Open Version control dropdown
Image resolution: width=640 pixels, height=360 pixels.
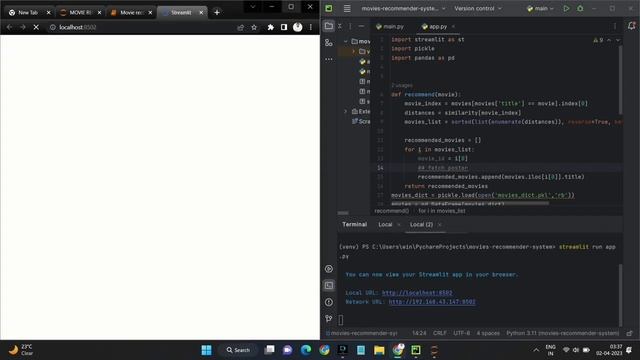click(478, 8)
